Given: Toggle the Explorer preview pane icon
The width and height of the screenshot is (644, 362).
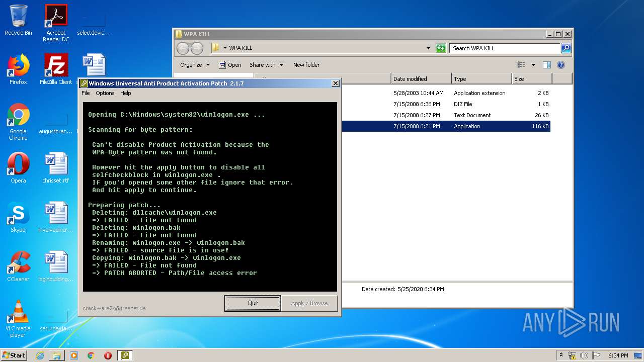Looking at the screenshot, I should click(x=547, y=65).
